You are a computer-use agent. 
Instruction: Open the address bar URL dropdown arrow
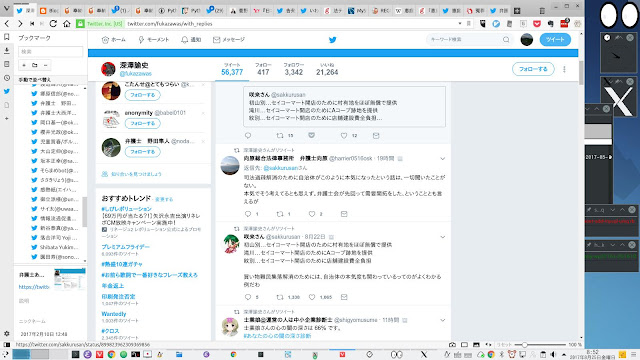tap(460, 24)
